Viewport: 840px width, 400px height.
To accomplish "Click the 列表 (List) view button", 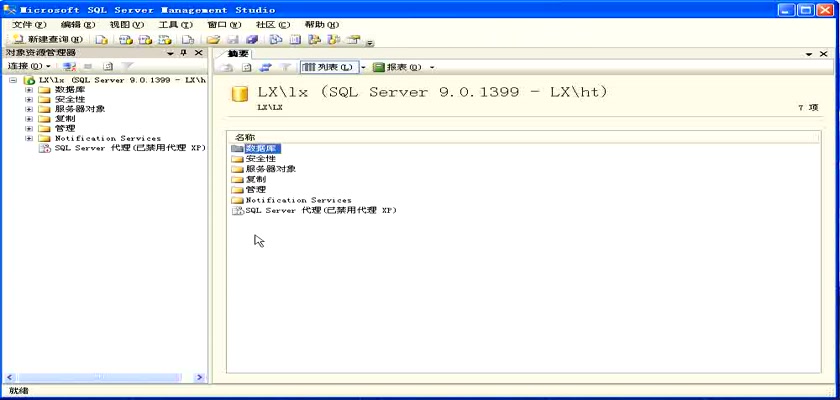I will click(328, 67).
